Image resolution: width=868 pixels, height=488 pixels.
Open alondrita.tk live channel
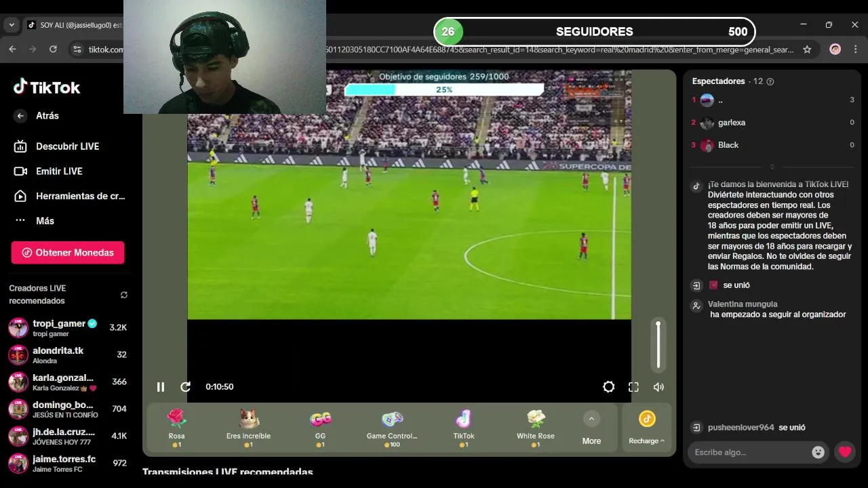click(68, 355)
